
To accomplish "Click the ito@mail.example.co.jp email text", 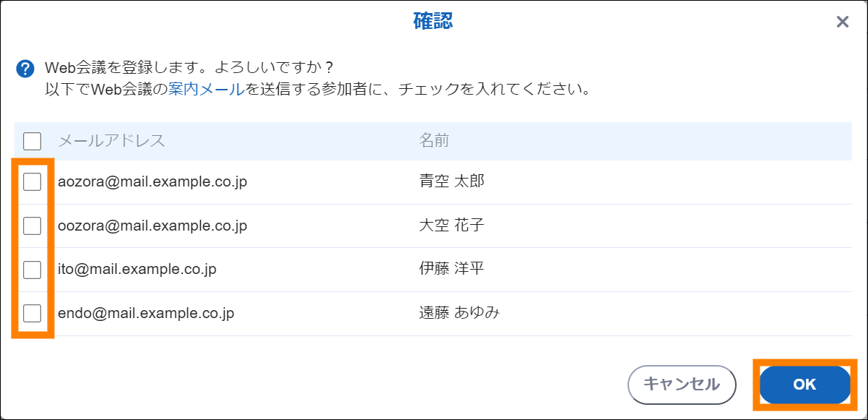I will (137, 270).
